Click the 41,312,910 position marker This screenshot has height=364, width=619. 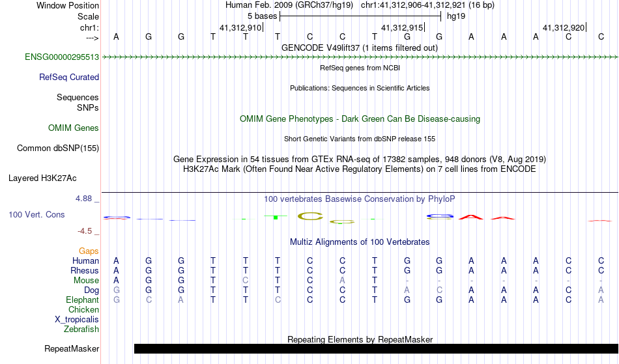pyautogui.click(x=240, y=28)
